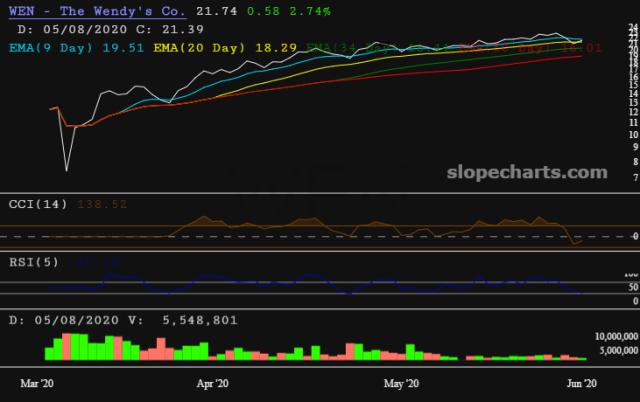This screenshot has height=402, width=640.
Task: Click the Apr '20 date axis label
Action: pyautogui.click(x=212, y=383)
